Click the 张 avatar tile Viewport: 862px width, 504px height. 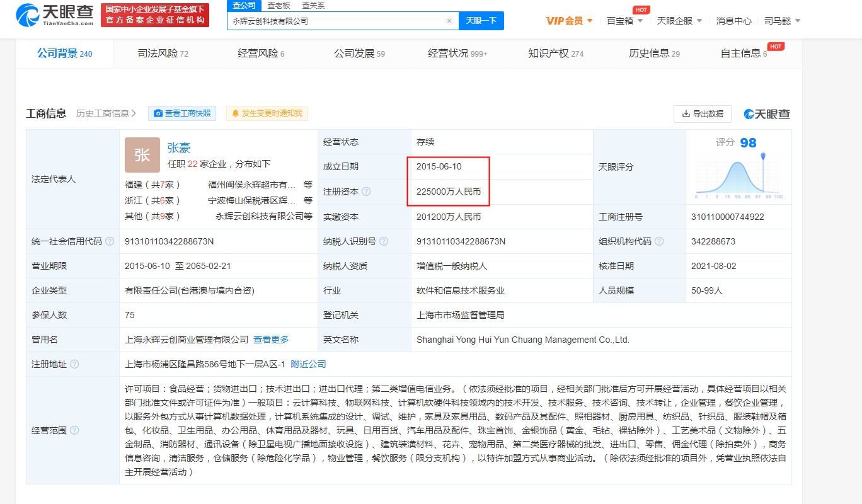click(x=142, y=155)
